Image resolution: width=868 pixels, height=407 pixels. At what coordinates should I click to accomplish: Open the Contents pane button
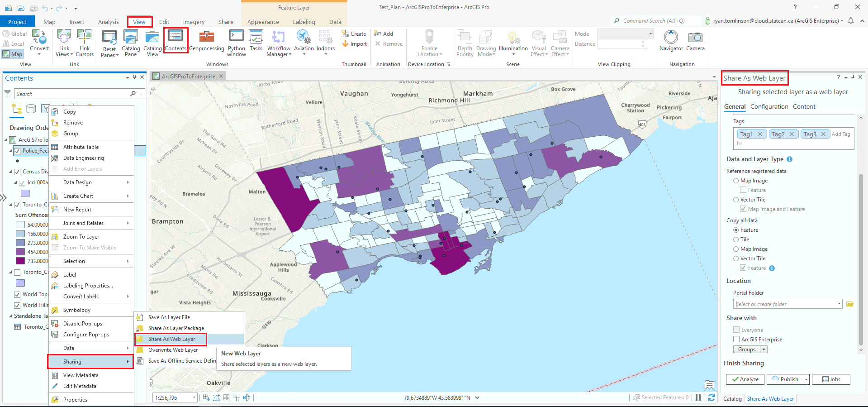click(x=175, y=41)
